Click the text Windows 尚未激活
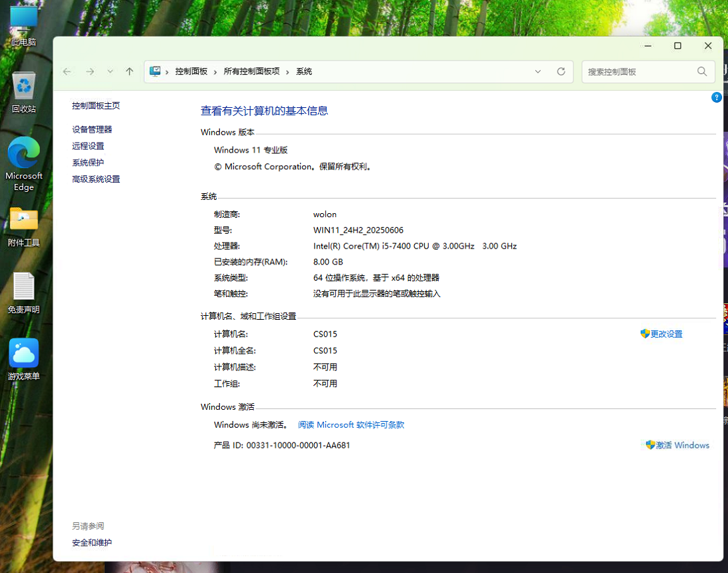The height and width of the screenshot is (573, 728). pyautogui.click(x=251, y=425)
